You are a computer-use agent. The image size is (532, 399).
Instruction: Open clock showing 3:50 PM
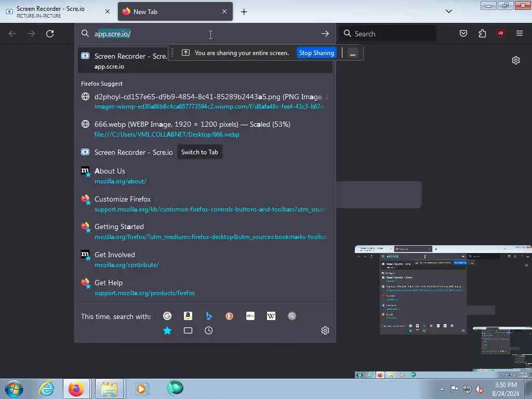pyautogui.click(x=506, y=389)
